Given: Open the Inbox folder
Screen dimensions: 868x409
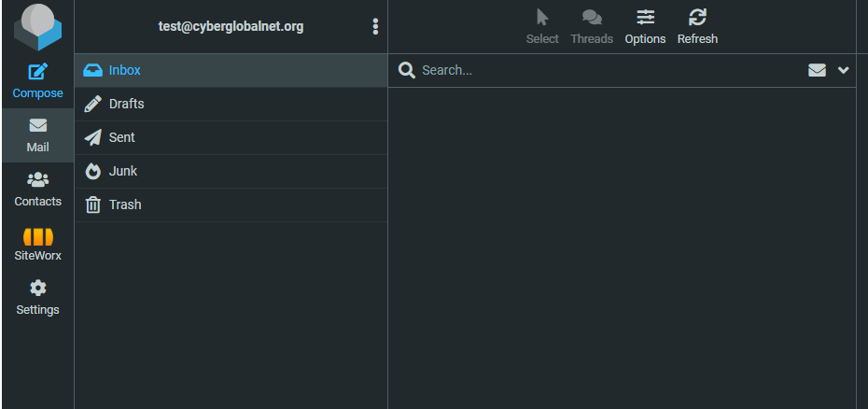Looking at the screenshot, I should 231,70.
